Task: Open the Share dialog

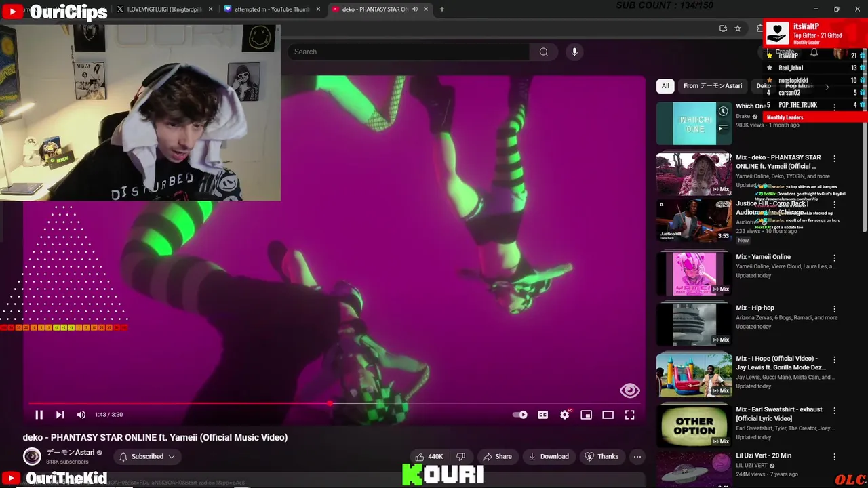Action: coord(497,457)
